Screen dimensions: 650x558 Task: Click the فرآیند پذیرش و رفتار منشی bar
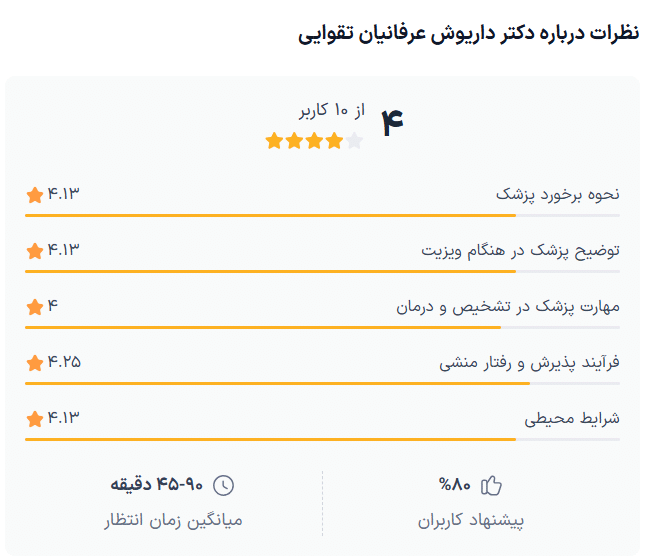pos(322,383)
